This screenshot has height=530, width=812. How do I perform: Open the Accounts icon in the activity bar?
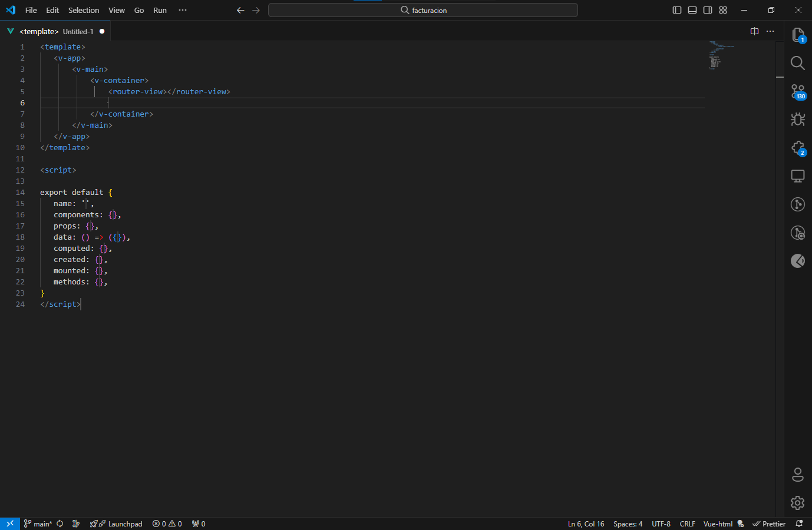point(798,474)
